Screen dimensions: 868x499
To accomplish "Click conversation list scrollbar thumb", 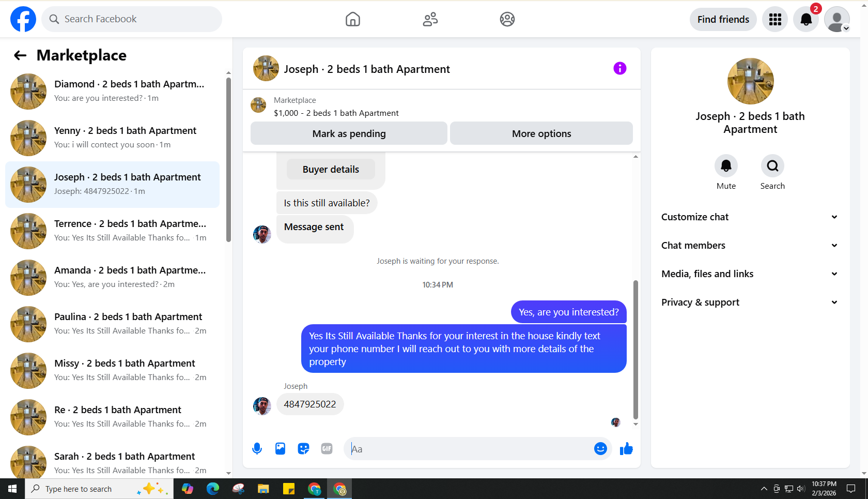I will pyautogui.click(x=228, y=159).
